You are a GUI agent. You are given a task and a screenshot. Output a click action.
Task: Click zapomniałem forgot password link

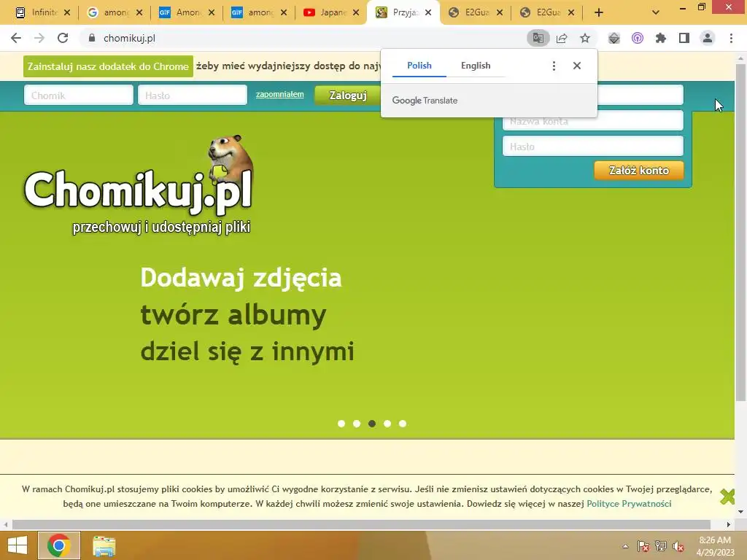[x=279, y=94]
